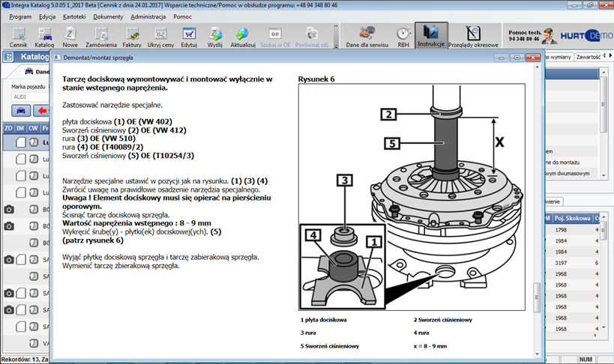Open Zamówienia in the toolbar

point(101,37)
